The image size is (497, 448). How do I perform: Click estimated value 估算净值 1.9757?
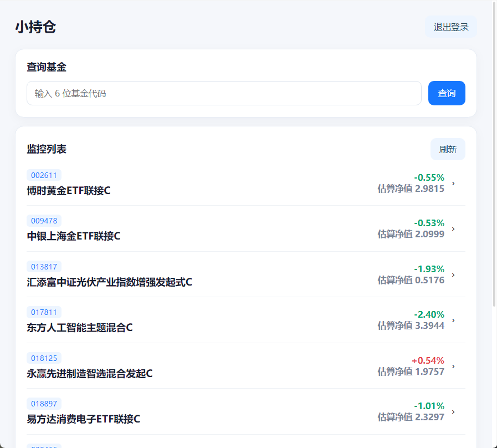[411, 371]
